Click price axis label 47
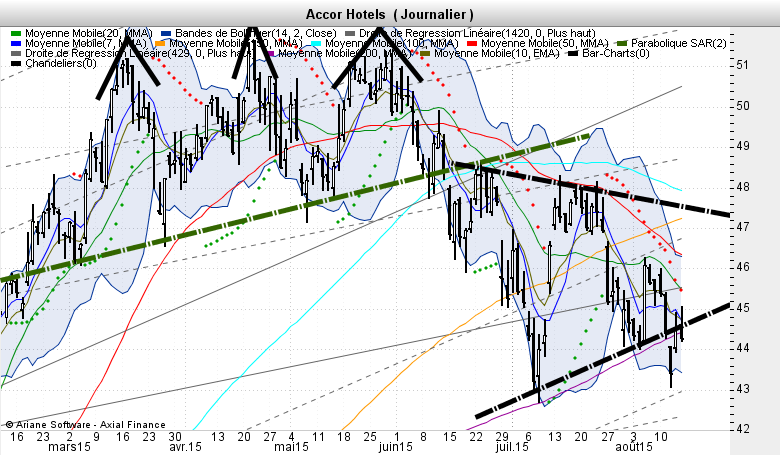780x455 pixels. pyautogui.click(x=743, y=227)
